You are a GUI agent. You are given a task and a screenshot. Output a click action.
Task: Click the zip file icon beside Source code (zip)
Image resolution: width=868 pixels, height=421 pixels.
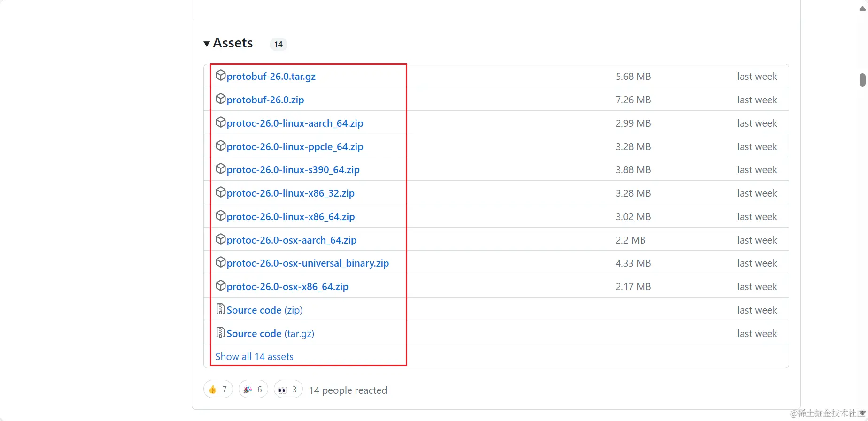(x=221, y=309)
